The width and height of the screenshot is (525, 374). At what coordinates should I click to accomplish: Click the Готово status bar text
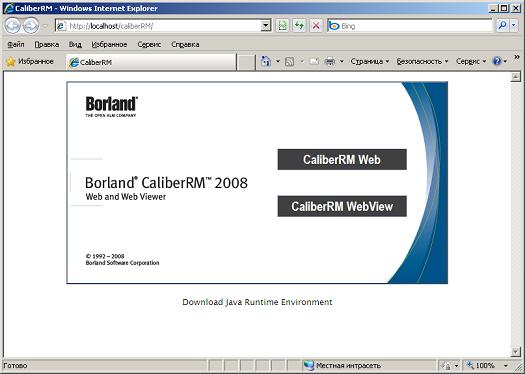(15, 365)
